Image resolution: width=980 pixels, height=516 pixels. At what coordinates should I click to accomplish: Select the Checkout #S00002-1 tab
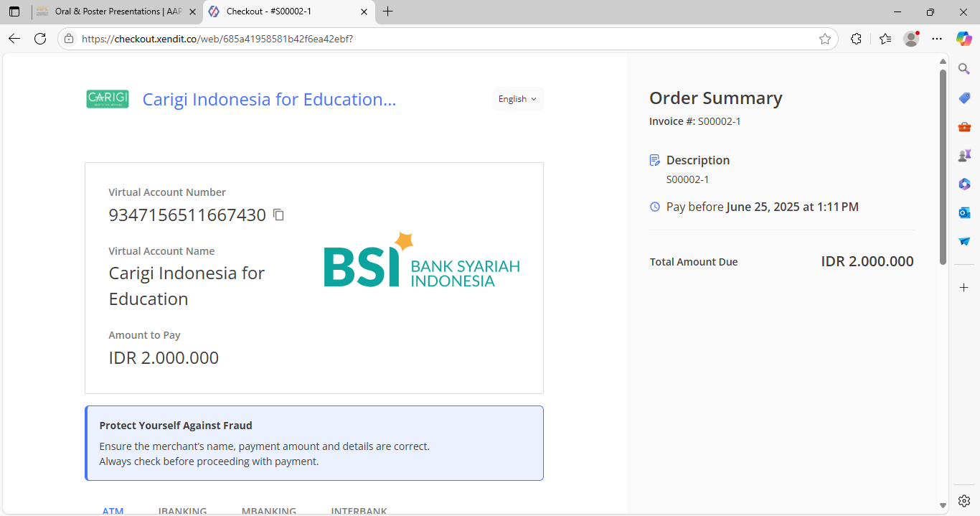[289, 11]
